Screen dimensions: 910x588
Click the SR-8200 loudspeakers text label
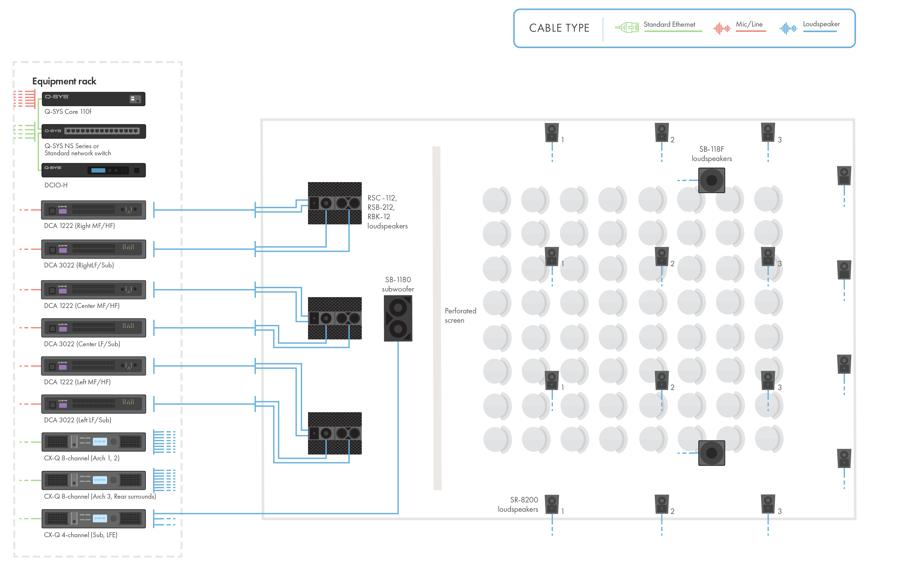click(518, 504)
